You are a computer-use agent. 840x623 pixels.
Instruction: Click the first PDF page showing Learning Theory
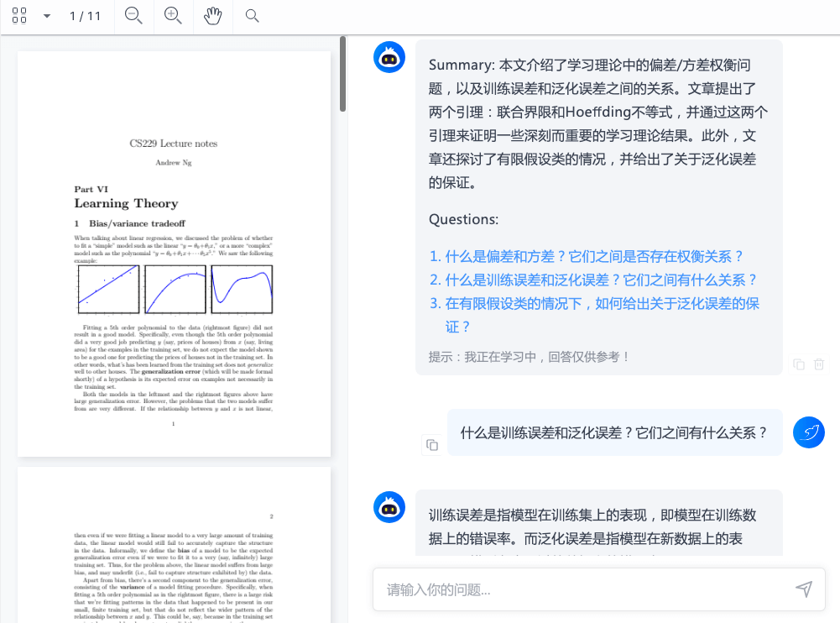click(x=174, y=254)
